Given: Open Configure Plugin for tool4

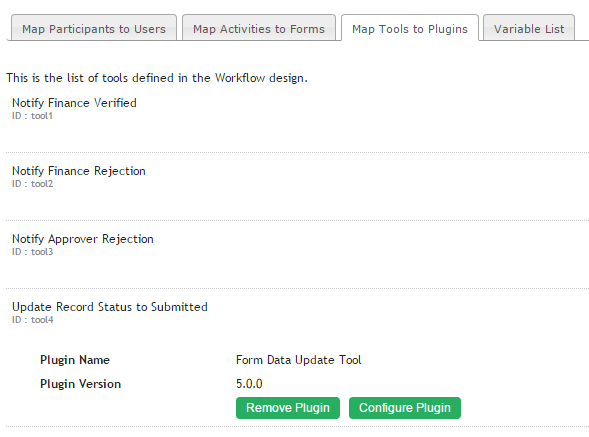Looking at the screenshot, I should pyautogui.click(x=405, y=408).
